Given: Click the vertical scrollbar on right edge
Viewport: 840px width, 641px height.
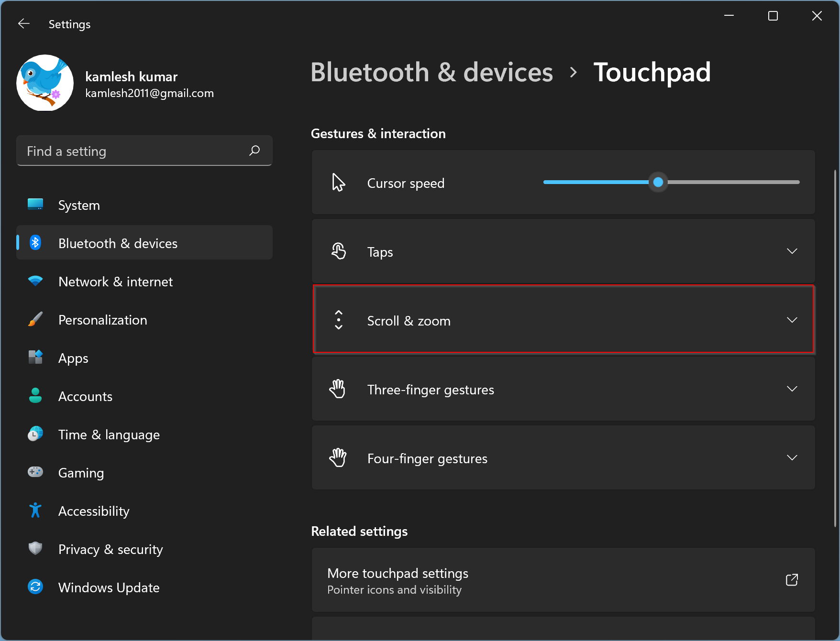Looking at the screenshot, I should (835, 349).
